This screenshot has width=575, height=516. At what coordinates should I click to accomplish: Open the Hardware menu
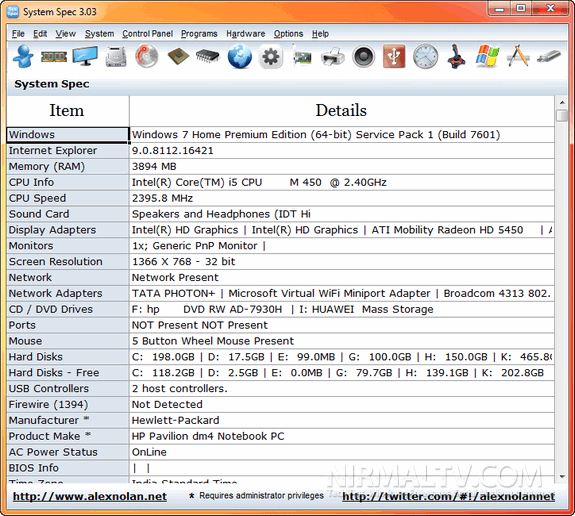click(x=245, y=34)
